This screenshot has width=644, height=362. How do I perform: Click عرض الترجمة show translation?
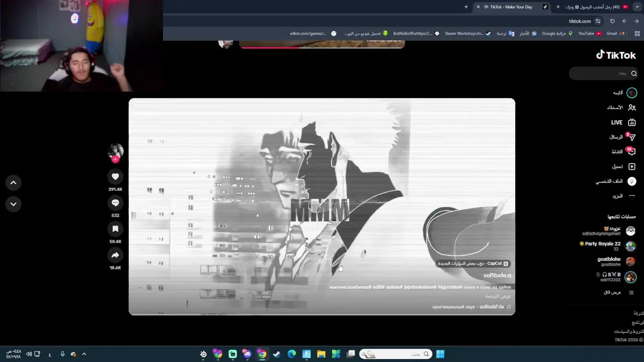pyautogui.click(x=498, y=297)
